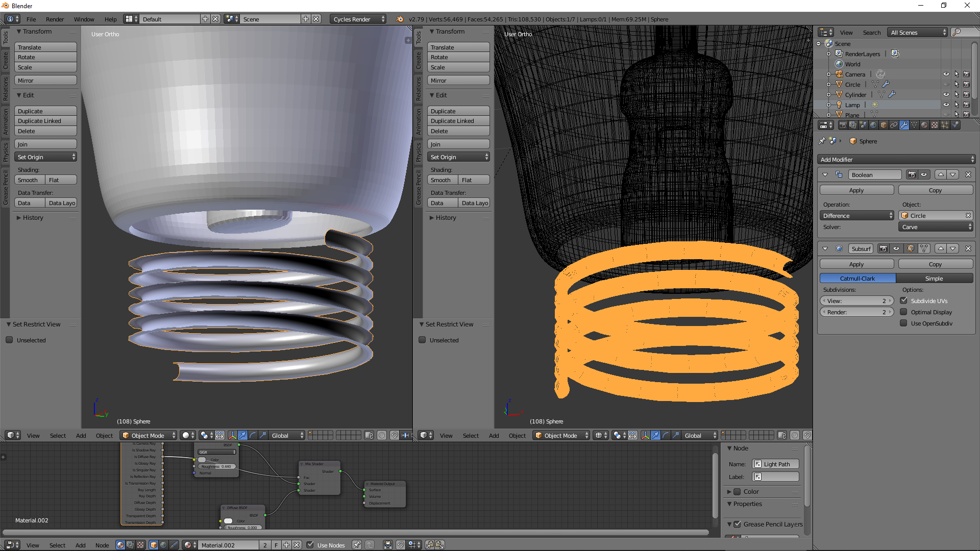Open Physics properties tab
Screen dimensions: 980x551
955,125
